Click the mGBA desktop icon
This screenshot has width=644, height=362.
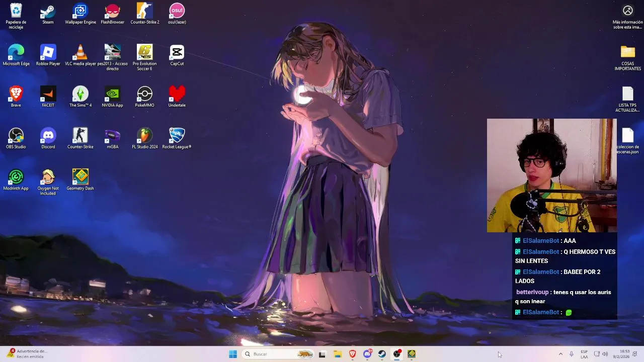pos(112,138)
